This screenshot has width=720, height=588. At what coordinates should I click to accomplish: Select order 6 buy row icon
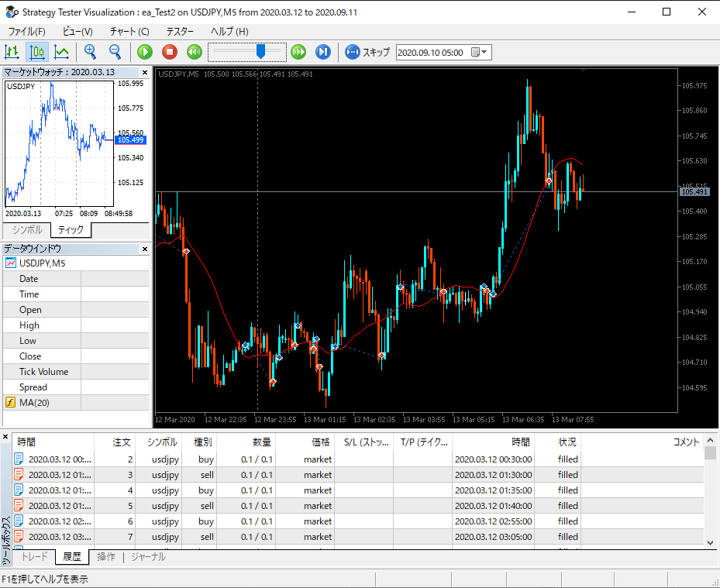point(19,521)
